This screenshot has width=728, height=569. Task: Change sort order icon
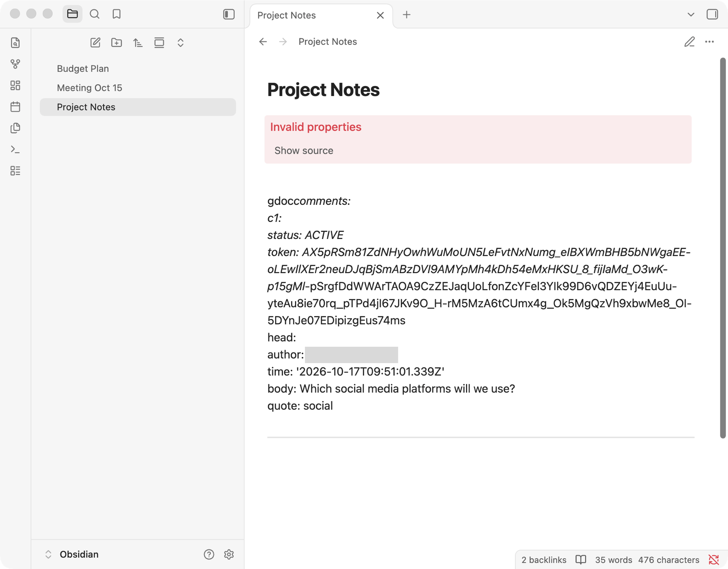138,42
